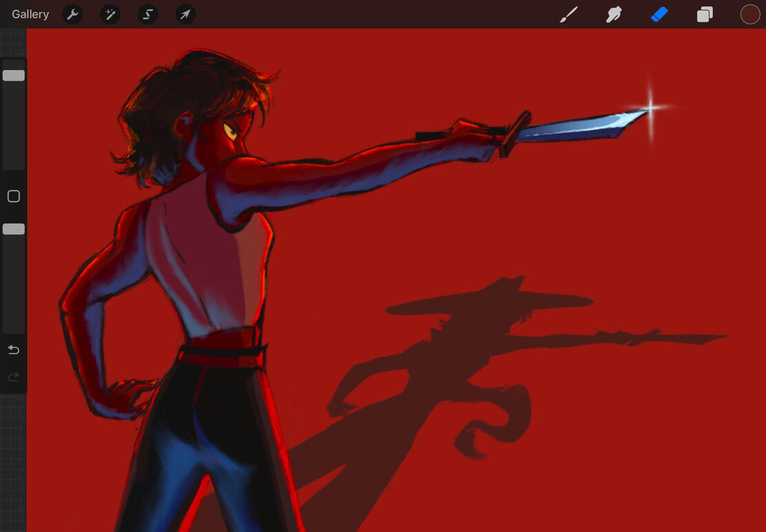Viewport: 766px width, 532px height.
Task: Tap the blue Eraser tool
Action: [660, 14]
